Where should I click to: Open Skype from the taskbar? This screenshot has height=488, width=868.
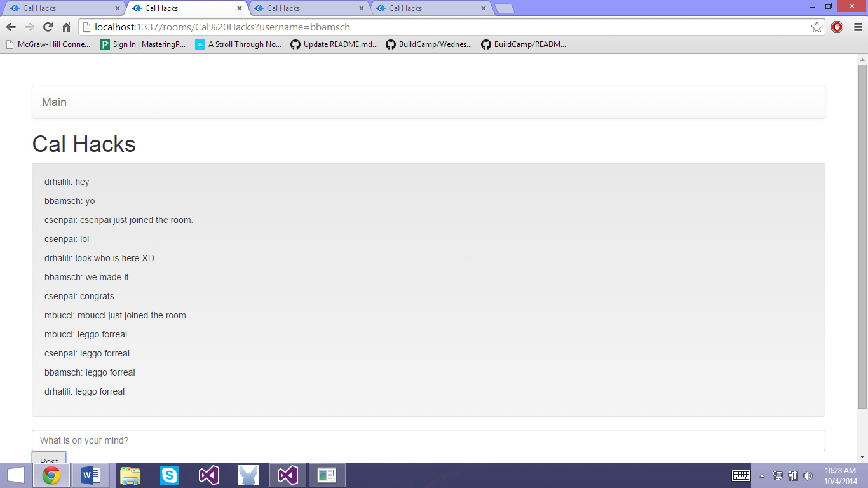click(x=170, y=475)
